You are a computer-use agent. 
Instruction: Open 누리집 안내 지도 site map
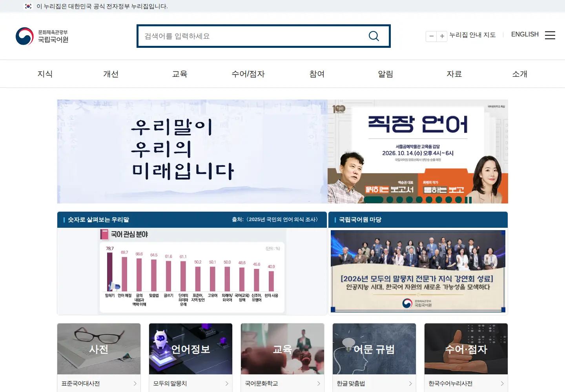472,35
